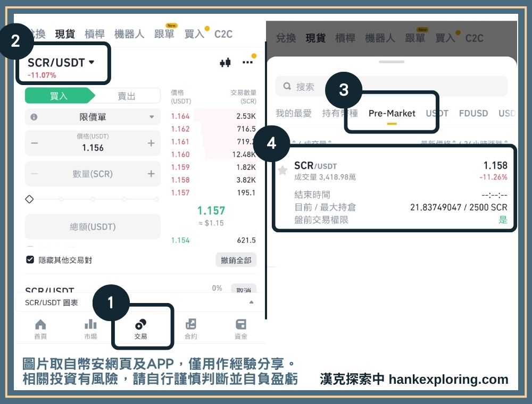Select ask price 1.164

coord(180,116)
